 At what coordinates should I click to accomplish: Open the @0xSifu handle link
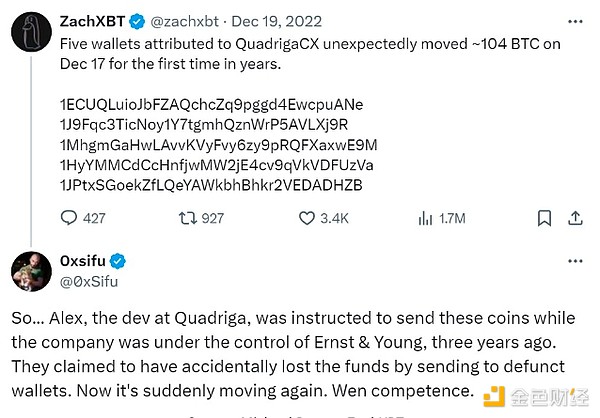pyautogui.click(x=89, y=281)
